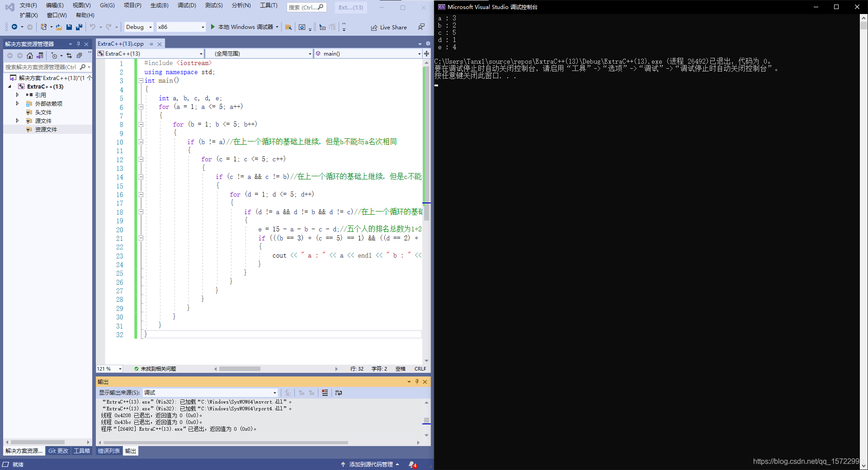This screenshot has width=868, height=470.
Task: Pin the Solution Explorer panel
Action: click(x=78, y=44)
